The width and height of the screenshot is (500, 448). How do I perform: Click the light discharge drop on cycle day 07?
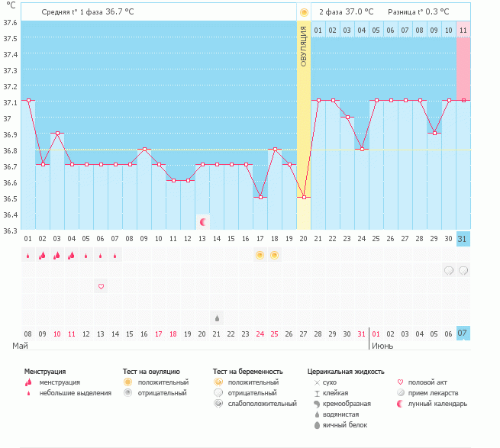[x=115, y=256]
